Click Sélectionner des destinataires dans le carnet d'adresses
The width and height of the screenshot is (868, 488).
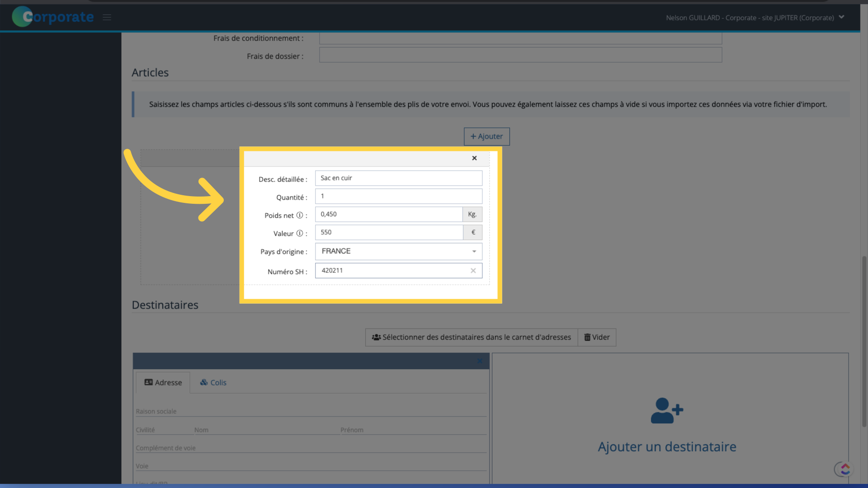coord(472,337)
